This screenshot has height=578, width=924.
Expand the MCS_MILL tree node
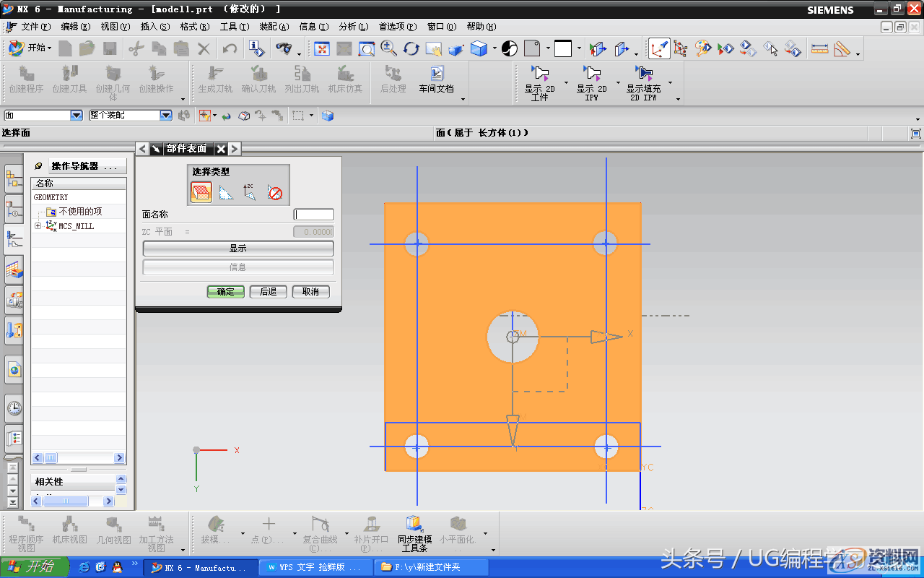click(x=38, y=226)
